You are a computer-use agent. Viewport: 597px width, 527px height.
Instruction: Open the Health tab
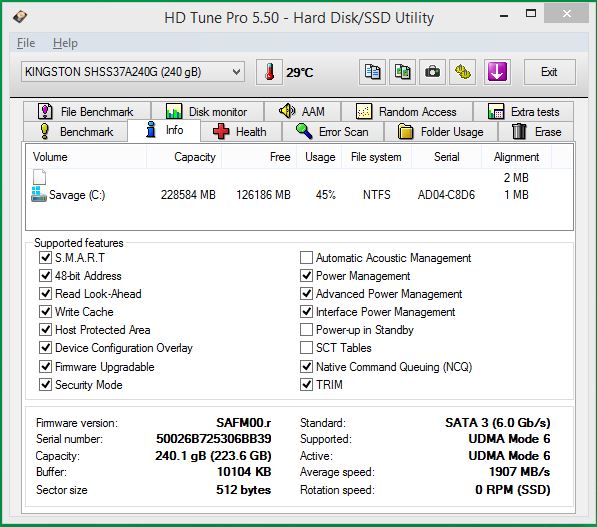(241, 132)
